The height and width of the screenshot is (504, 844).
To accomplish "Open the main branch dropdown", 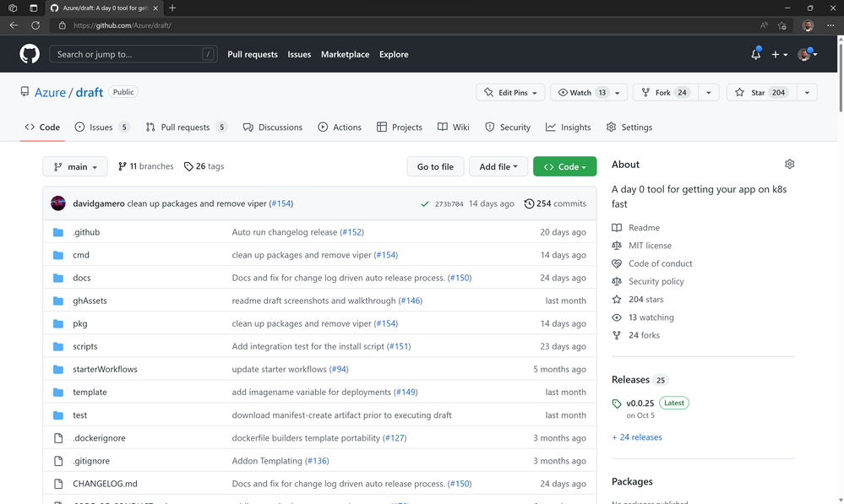I will pos(75,167).
